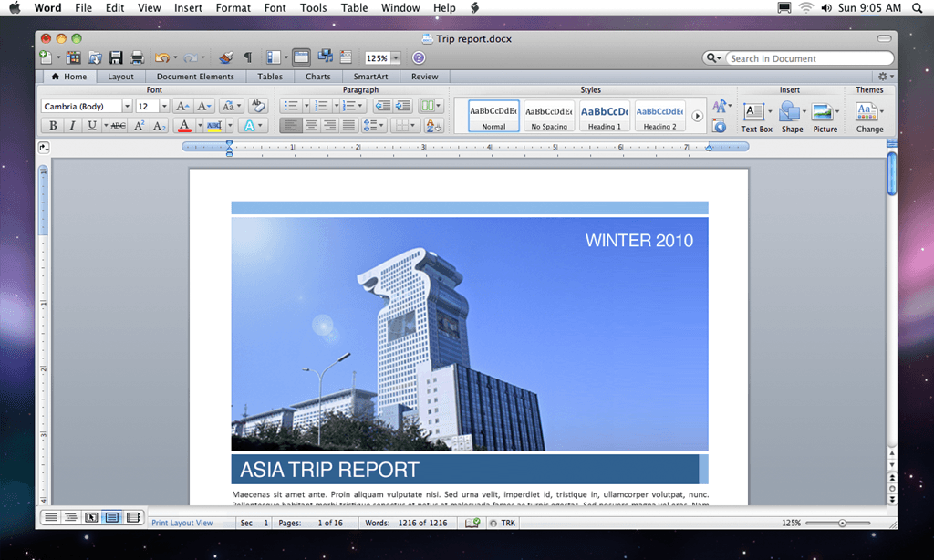Screen dimensions: 934x560
Task: Apply strikethrough formatting
Action: [x=117, y=125]
